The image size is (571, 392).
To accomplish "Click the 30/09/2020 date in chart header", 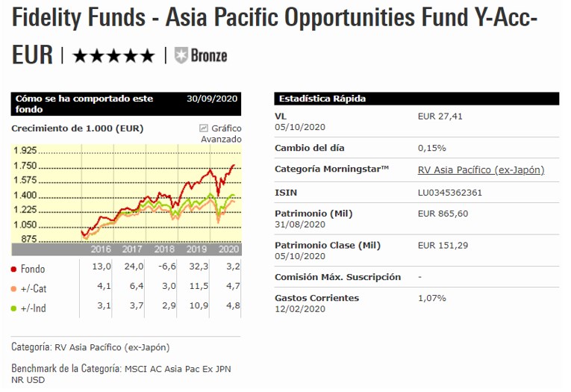I will click(x=213, y=99).
